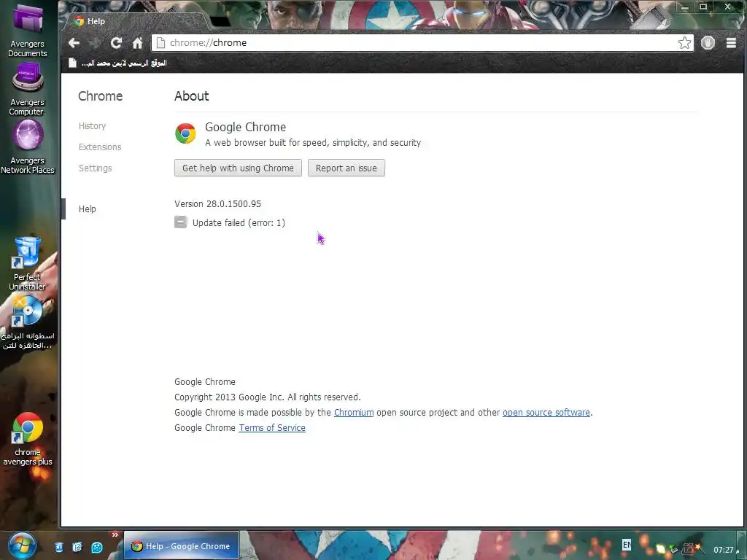
Task: Click the Help - Google Chrome taskbar button
Action: [x=182, y=545]
